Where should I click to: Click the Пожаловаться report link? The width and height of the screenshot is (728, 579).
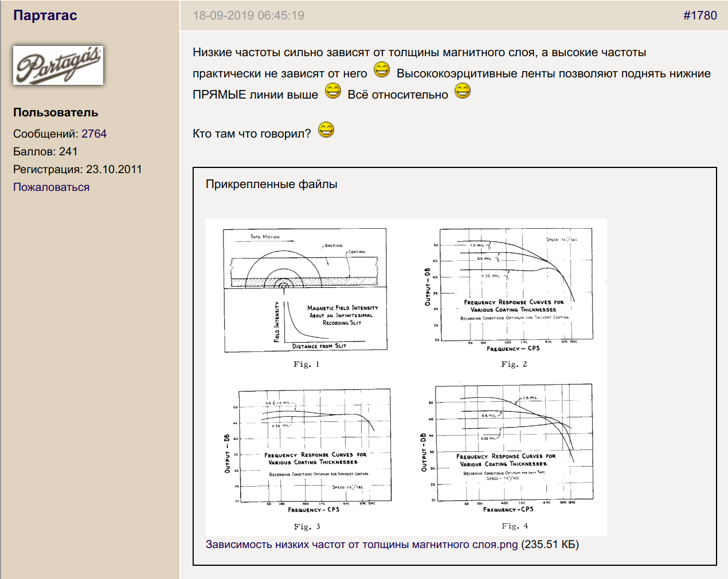click(51, 187)
